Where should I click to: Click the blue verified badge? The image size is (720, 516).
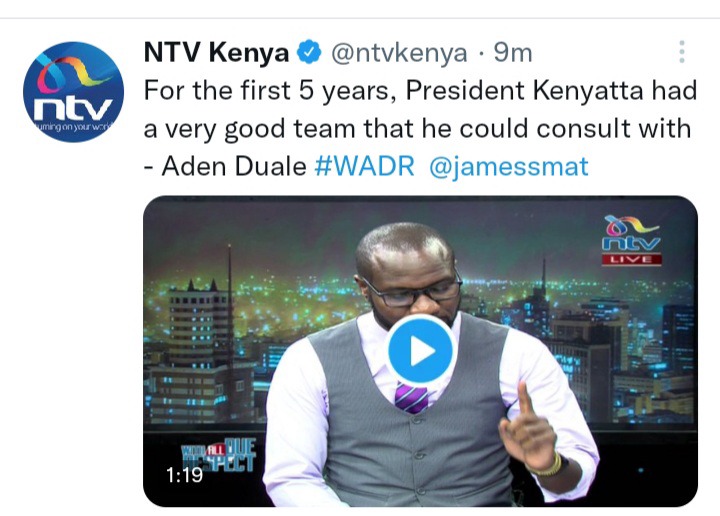point(309,52)
